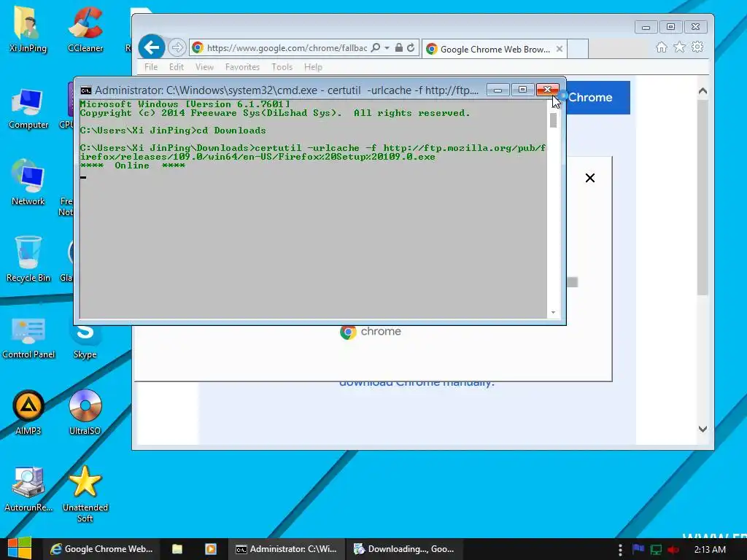Click cmd window scrollbar down arrow
Screen dimensions: 747x560
click(x=553, y=312)
